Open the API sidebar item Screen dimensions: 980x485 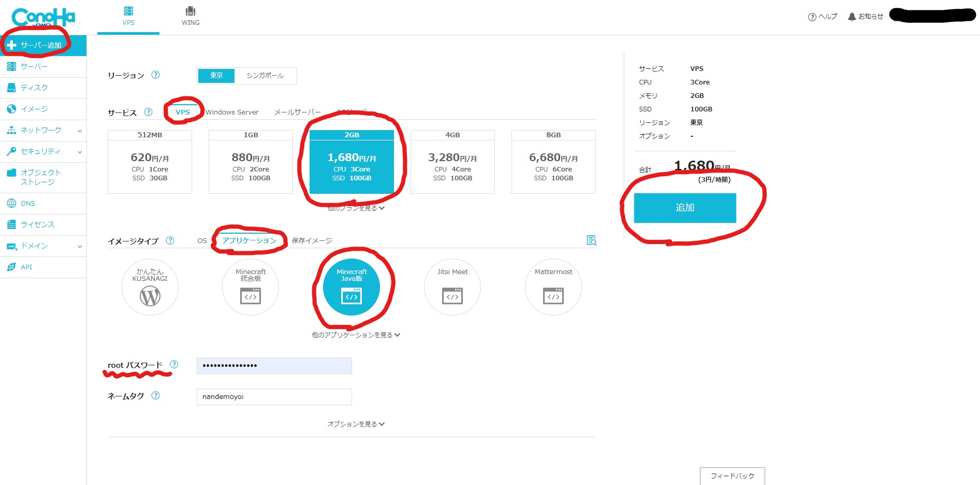tap(43, 267)
